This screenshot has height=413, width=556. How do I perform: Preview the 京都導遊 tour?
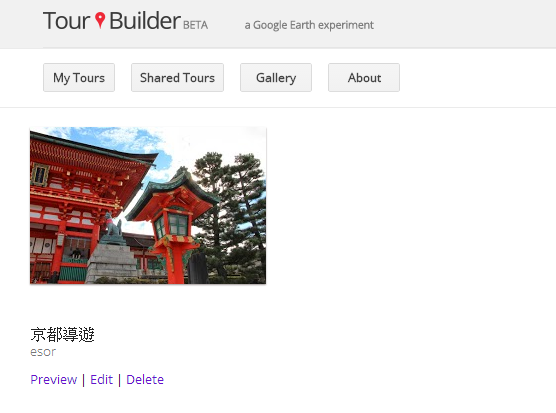coord(54,380)
